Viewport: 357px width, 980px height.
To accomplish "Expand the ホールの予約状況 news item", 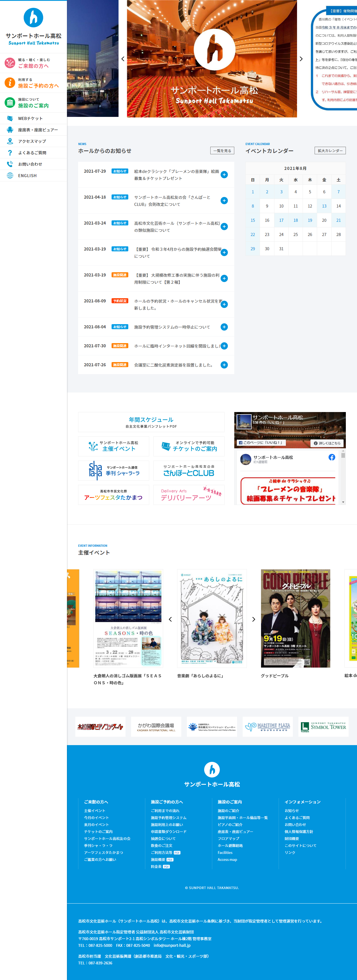I will coord(224,304).
